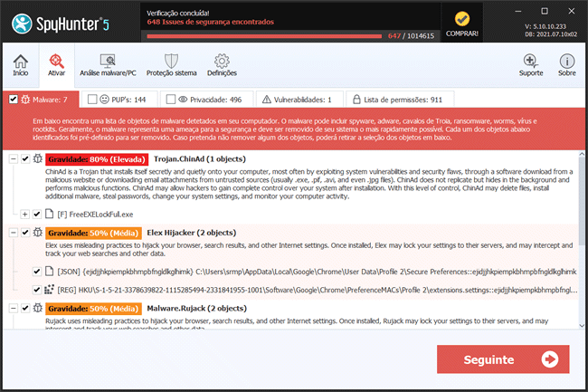
Task: Click bug icon beside Elex Hijacker
Action: click(x=37, y=233)
